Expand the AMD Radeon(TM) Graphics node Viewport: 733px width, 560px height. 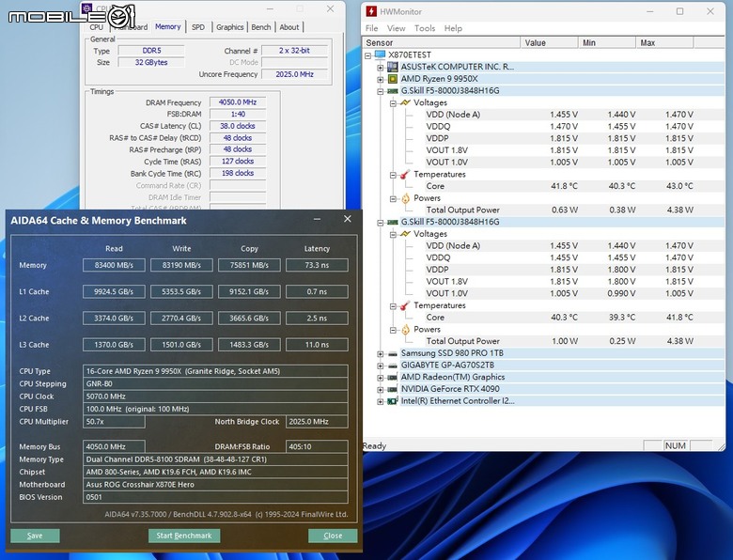point(381,378)
